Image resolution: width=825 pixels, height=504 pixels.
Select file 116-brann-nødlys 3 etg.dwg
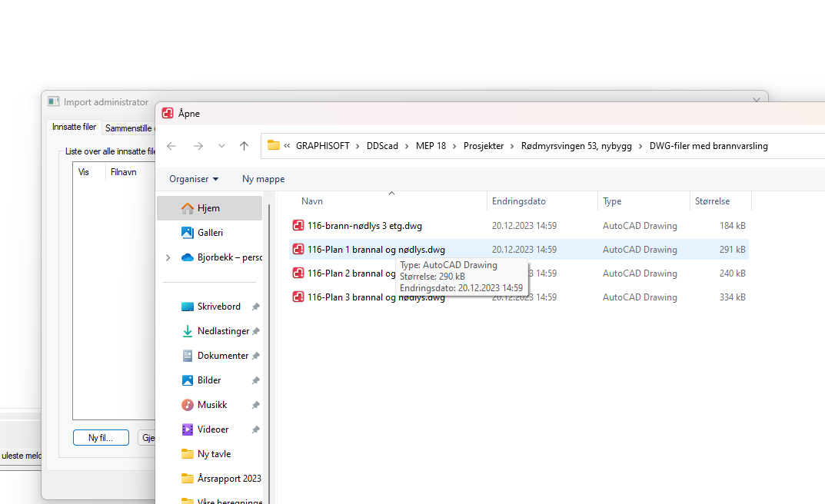point(364,226)
